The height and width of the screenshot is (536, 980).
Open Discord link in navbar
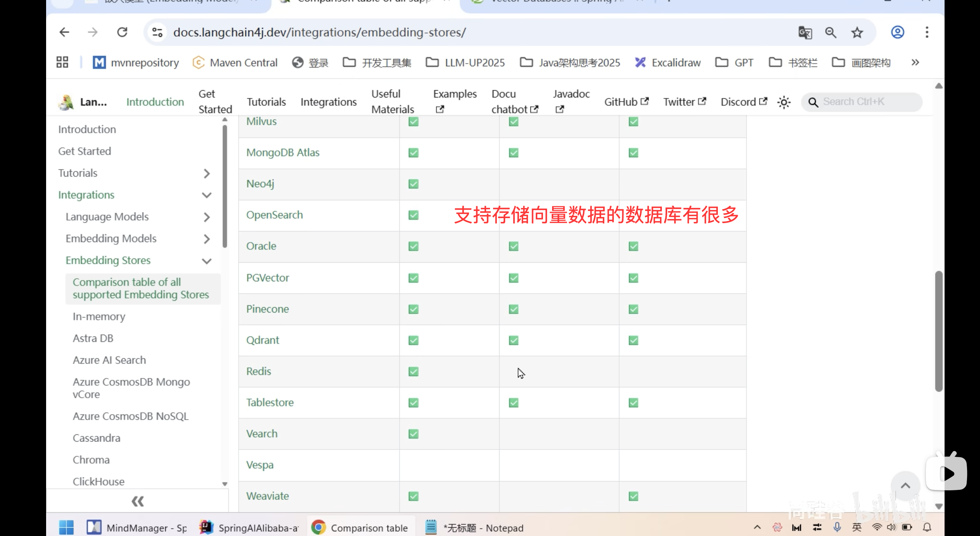pos(744,102)
